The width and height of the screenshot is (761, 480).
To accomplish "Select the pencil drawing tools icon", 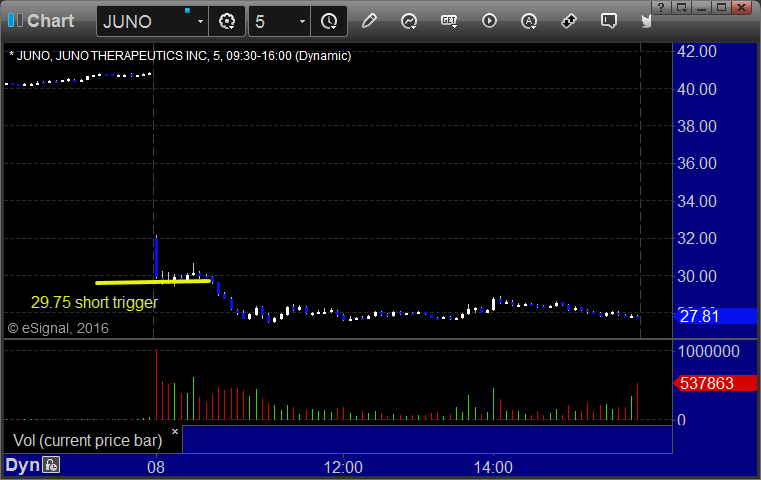I will pos(369,21).
